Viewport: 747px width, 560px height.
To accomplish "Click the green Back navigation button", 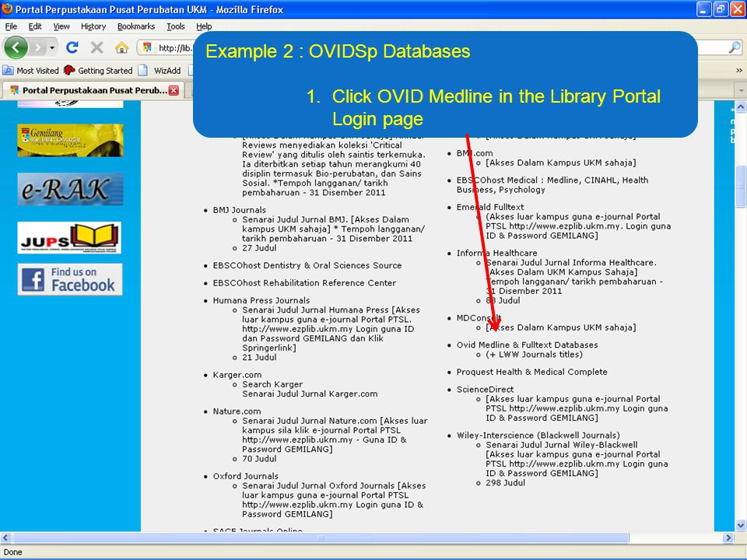I will click(x=16, y=47).
